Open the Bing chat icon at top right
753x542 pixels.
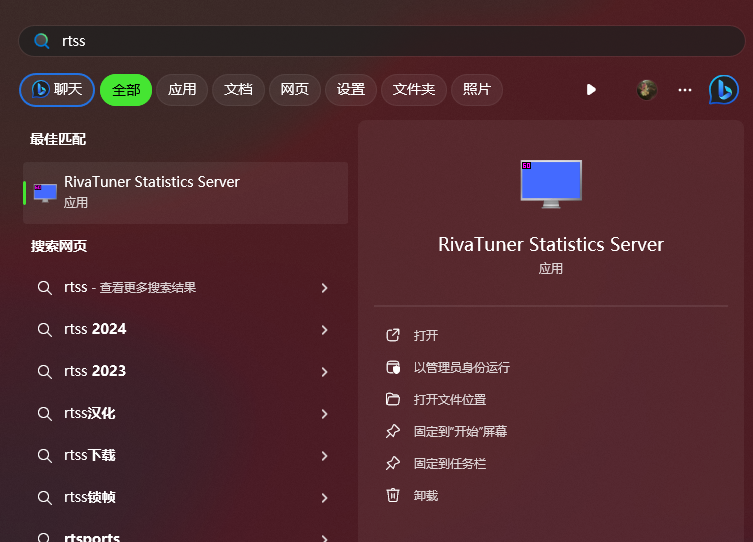click(724, 90)
